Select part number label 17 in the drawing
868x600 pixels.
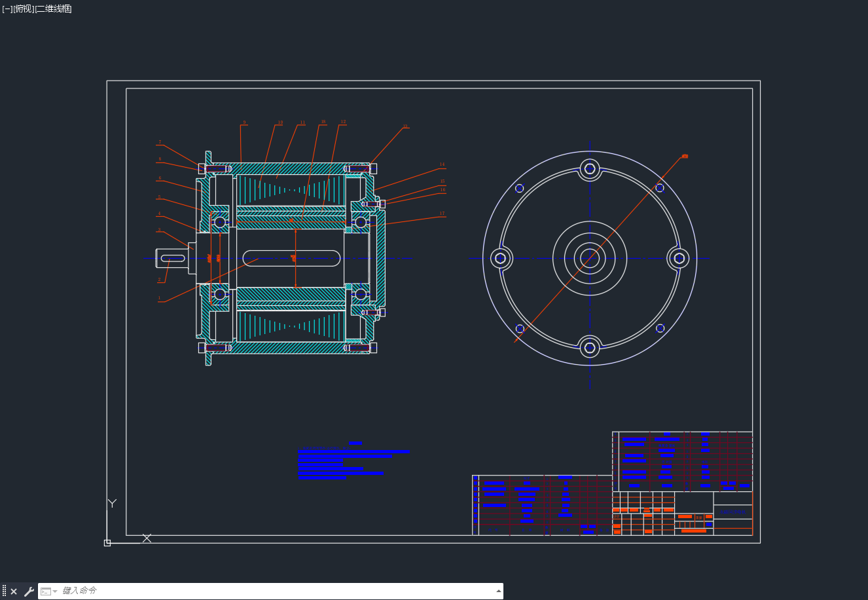[442, 214]
